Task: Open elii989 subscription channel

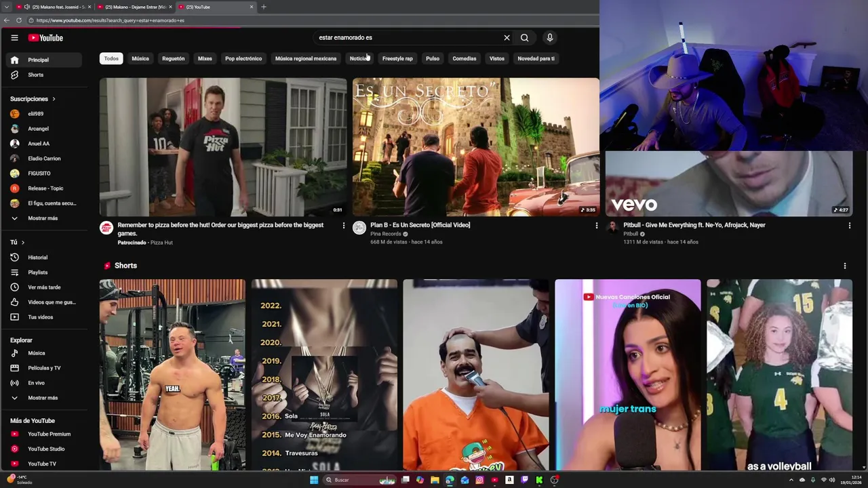Action: tap(44, 114)
